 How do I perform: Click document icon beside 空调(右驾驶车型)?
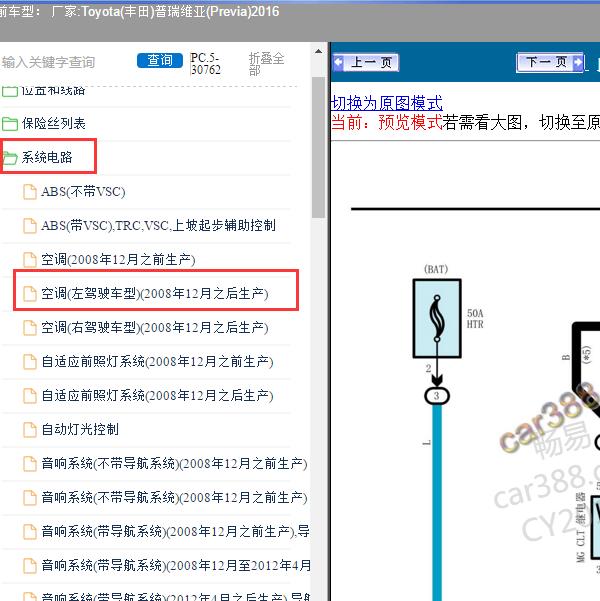click(30, 328)
